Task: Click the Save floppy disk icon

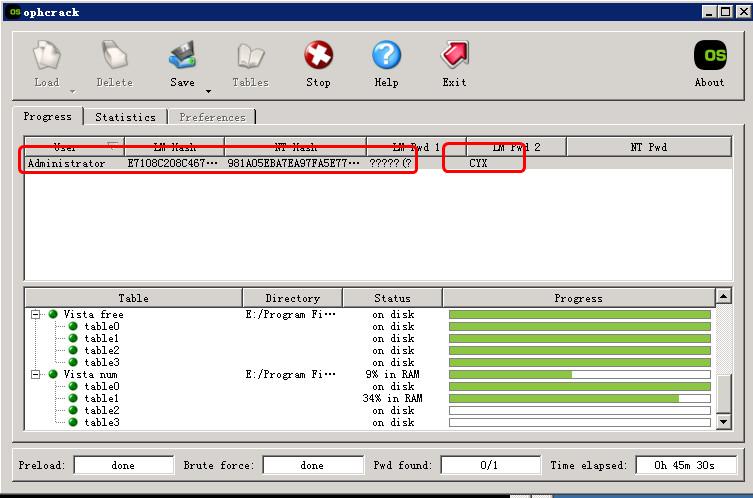Action: coord(182,55)
